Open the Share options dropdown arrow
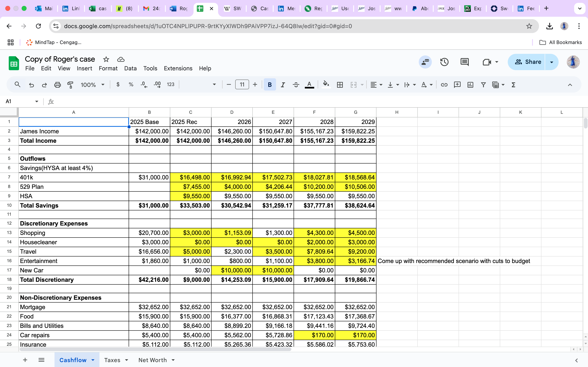 [551, 62]
